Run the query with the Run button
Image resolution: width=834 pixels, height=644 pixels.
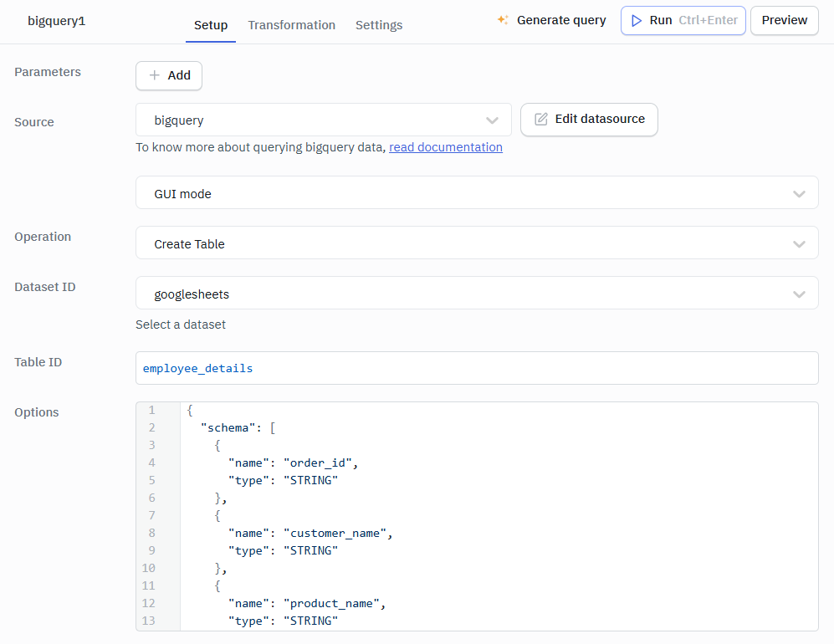[683, 21]
